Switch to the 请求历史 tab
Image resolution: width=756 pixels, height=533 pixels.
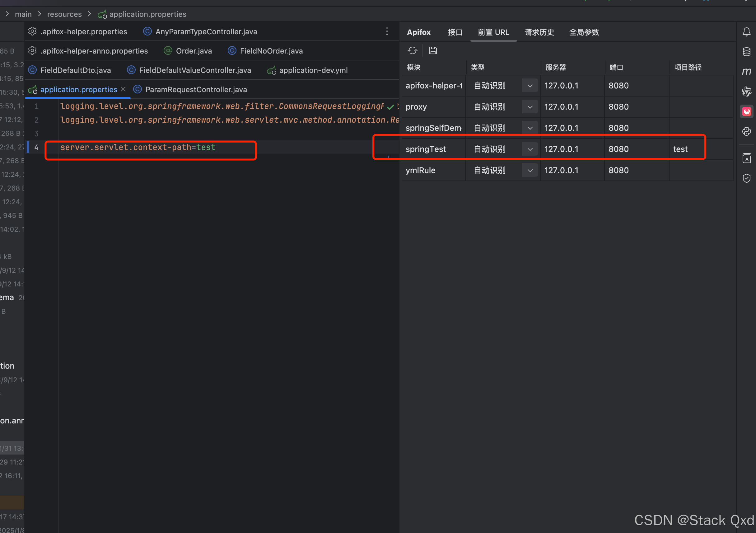coord(539,32)
